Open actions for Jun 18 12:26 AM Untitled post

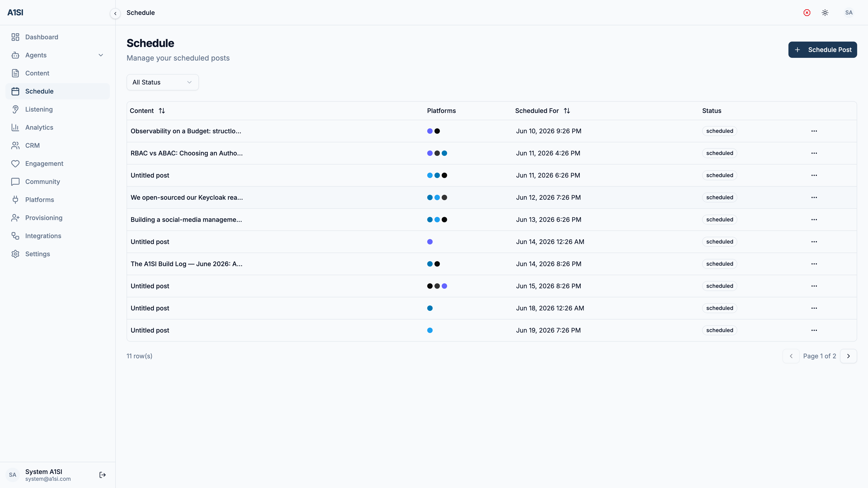814,308
